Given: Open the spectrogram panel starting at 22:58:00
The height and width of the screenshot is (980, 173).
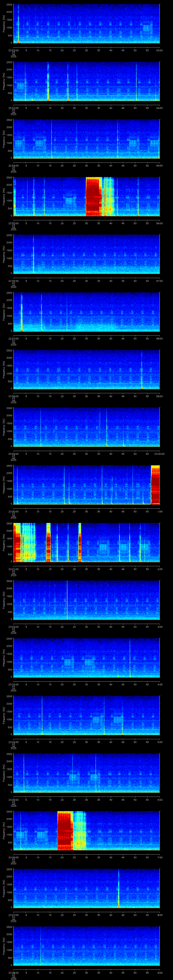Looking at the screenshot, I should (x=87, y=370).
